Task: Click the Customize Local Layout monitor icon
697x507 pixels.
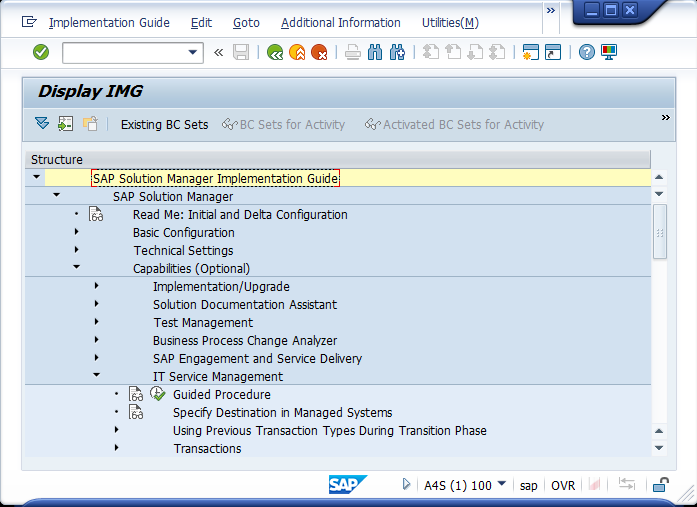Action: pyautogui.click(x=609, y=52)
